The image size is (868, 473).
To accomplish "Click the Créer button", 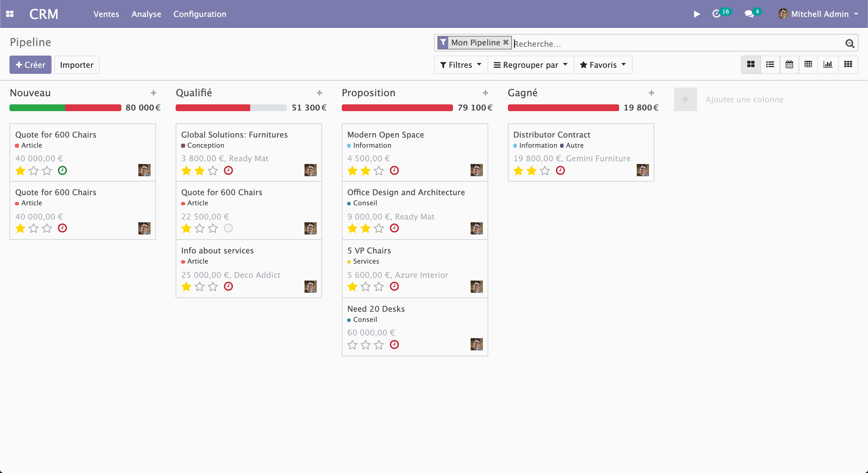I will point(30,64).
